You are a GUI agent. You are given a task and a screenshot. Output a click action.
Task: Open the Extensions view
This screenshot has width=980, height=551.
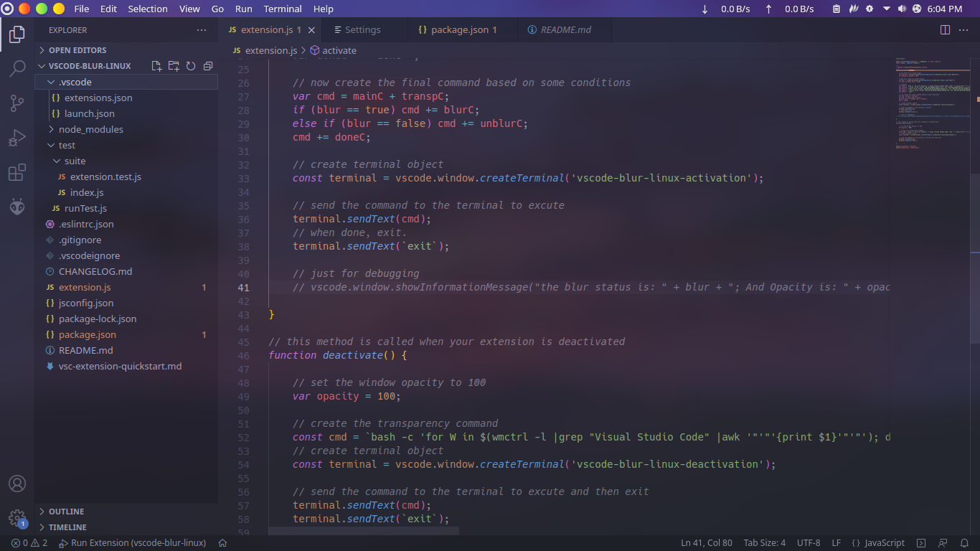pyautogui.click(x=17, y=172)
